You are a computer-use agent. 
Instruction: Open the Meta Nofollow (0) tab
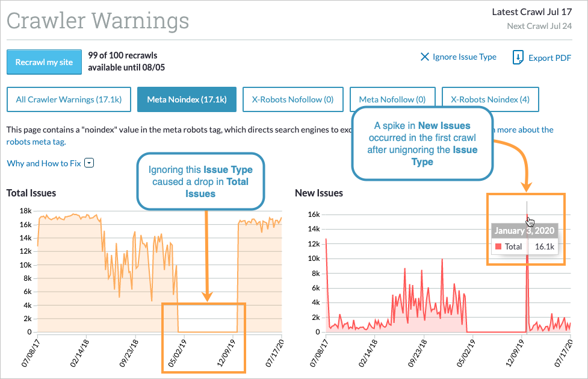tap(392, 99)
